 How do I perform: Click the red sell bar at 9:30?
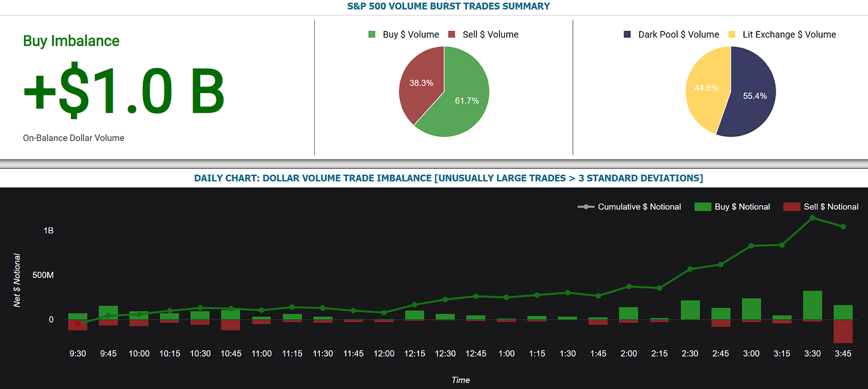point(77,325)
